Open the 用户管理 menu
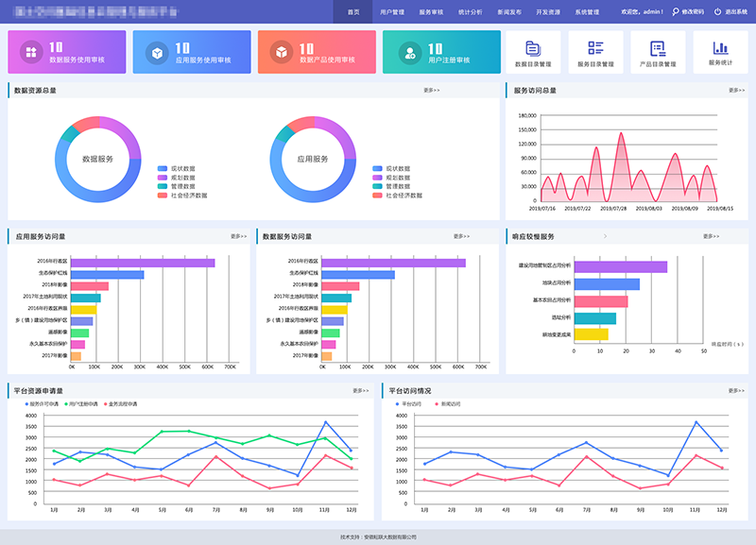The width and height of the screenshot is (756, 545). pos(392,12)
